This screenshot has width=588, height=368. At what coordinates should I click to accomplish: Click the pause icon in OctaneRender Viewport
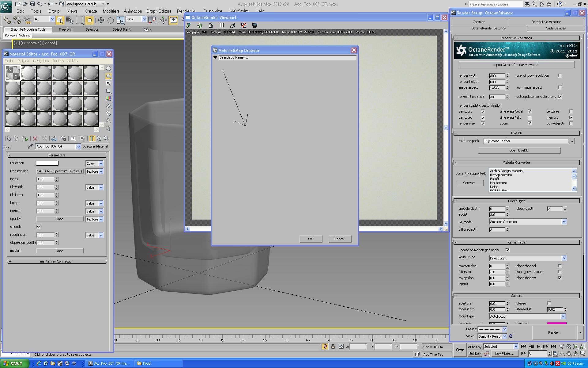222,25
